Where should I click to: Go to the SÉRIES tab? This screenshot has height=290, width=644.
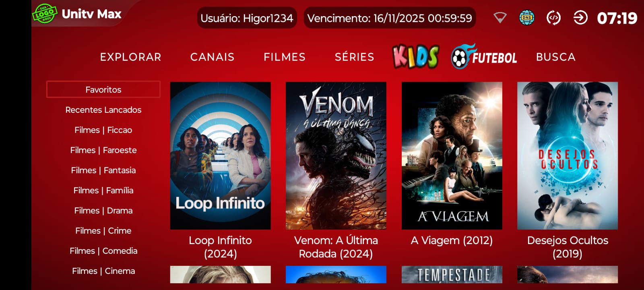[x=355, y=57]
